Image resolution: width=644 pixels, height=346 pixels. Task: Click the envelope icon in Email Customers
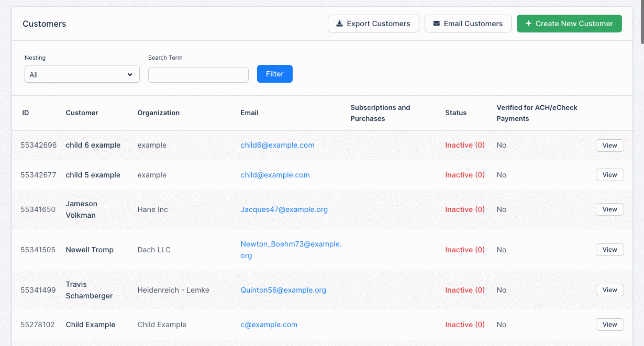coord(436,24)
